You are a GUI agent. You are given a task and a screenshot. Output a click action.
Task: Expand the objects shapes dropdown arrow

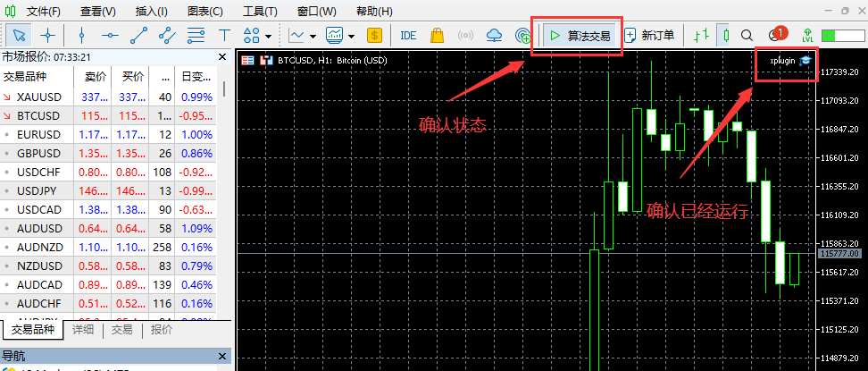[x=269, y=36]
